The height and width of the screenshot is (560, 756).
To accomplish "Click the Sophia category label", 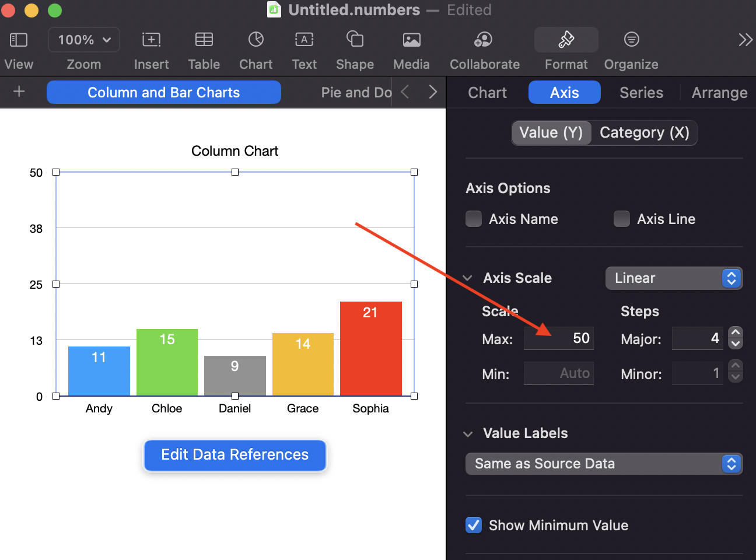I will coord(370,408).
